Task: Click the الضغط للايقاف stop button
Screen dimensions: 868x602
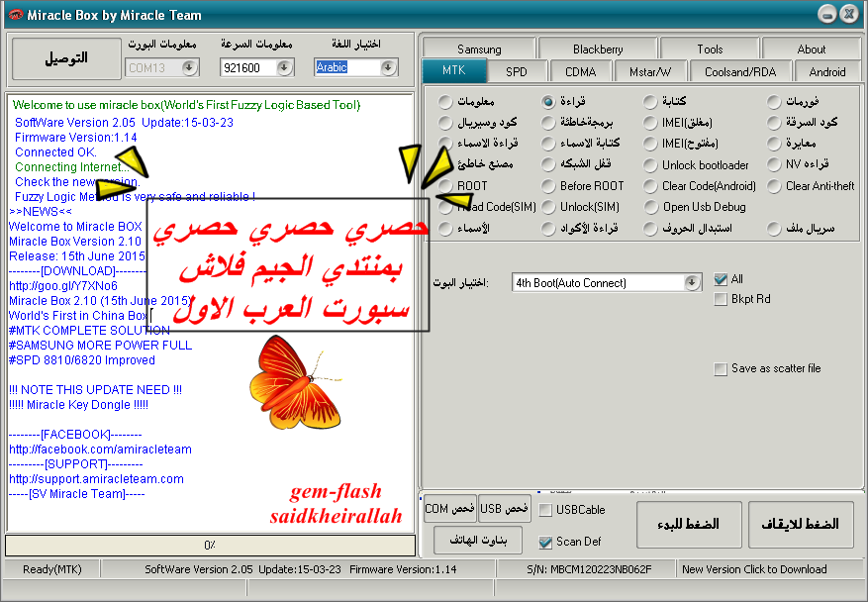Action: 801,525
